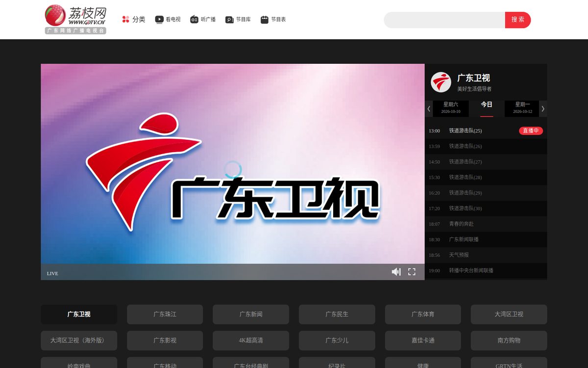The image size is (588, 368).
Task: Switch to 广东新闻 channel
Action: (x=251, y=314)
